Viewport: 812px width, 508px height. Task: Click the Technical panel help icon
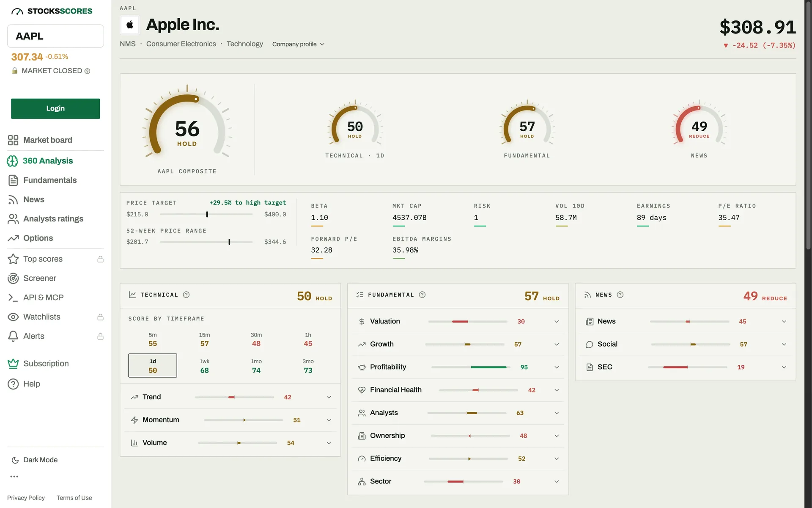(x=186, y=295)
